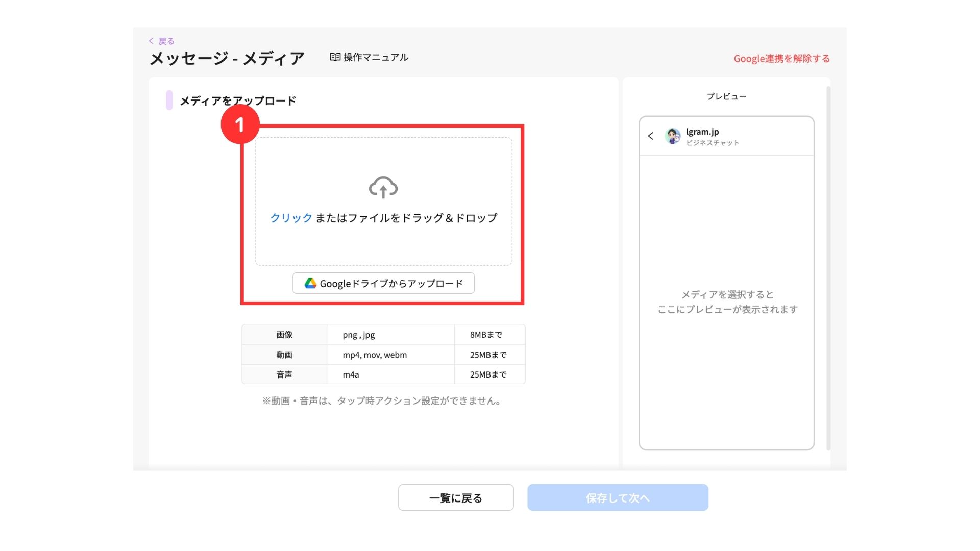The width and height of the screenshot is (980, 551).
Task: Click Google連携を解除する link
Action: (x=781, y=59)
